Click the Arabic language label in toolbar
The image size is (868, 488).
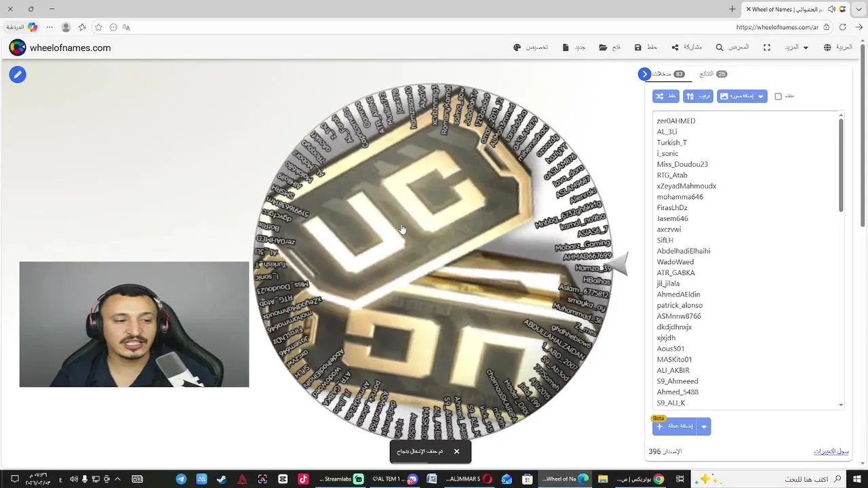(x=844, y=47)
